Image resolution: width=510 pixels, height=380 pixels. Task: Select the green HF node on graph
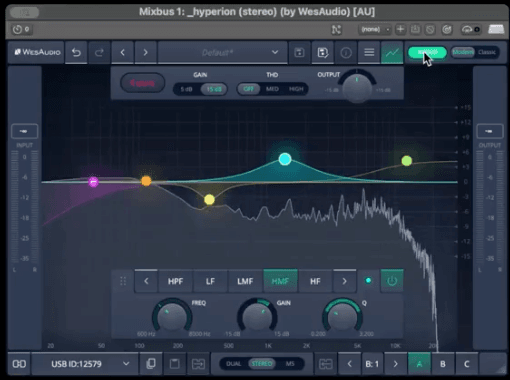407,161
